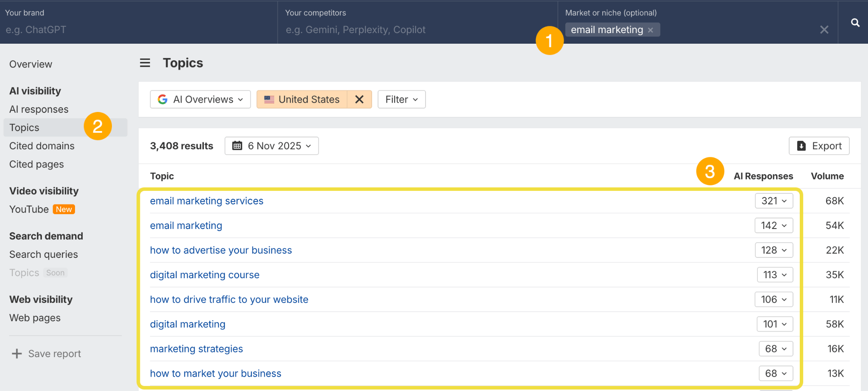Open YouTube video visibility page
This screenshot has height=391, width=868.
(29, 209)
